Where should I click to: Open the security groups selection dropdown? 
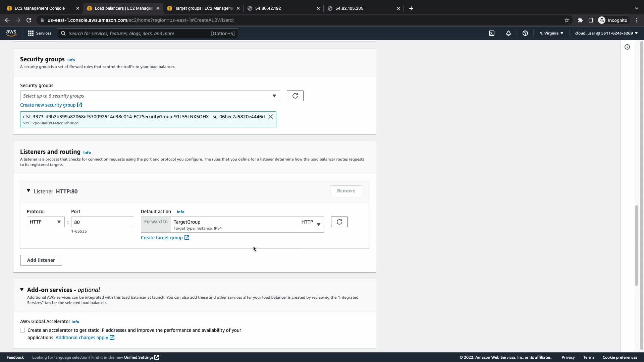[150, 96]
